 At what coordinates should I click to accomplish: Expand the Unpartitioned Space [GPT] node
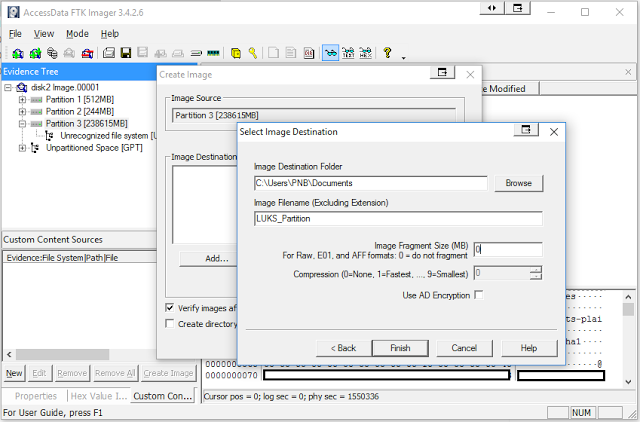[22, 148]
